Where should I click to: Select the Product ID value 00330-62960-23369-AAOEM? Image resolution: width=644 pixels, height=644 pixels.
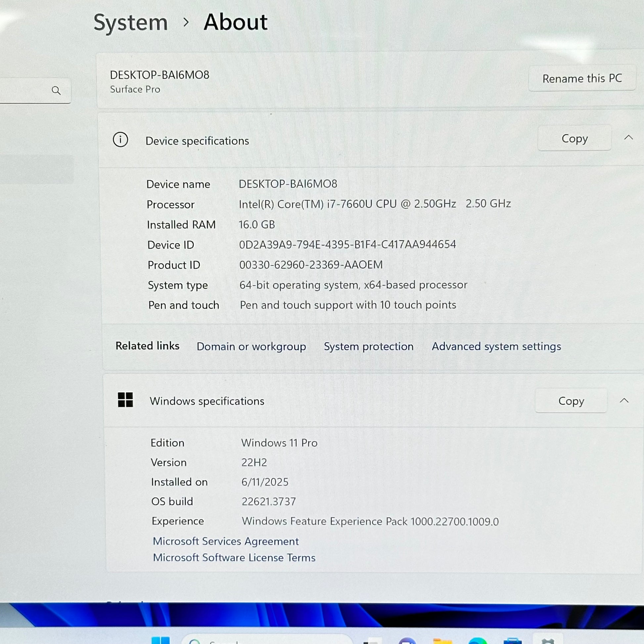pos(311,265)
